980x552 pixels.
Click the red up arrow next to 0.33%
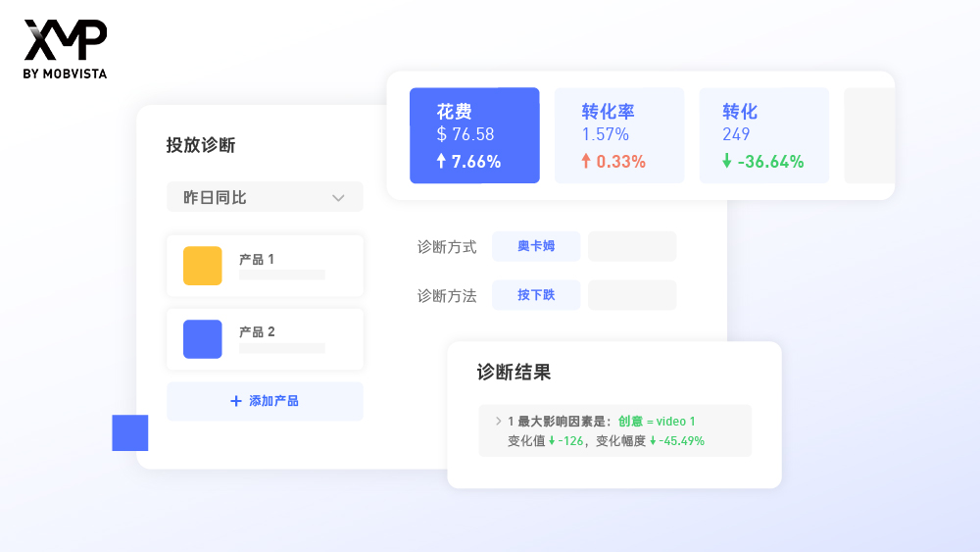pyautogui.click(x=586, y=162)
